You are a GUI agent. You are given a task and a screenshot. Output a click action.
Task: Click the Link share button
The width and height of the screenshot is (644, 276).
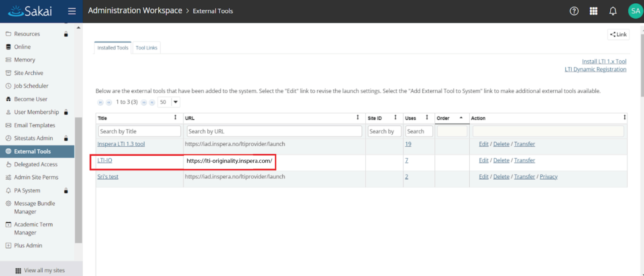pos(619,35)
